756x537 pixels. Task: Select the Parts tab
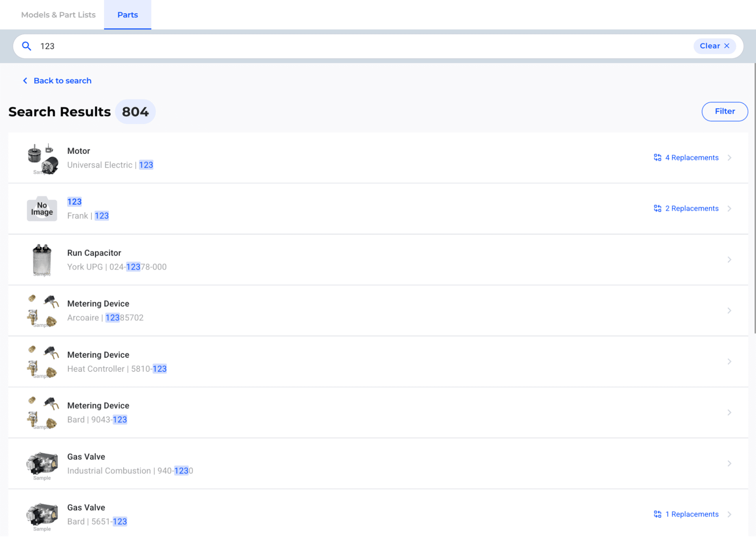[128, 15]
